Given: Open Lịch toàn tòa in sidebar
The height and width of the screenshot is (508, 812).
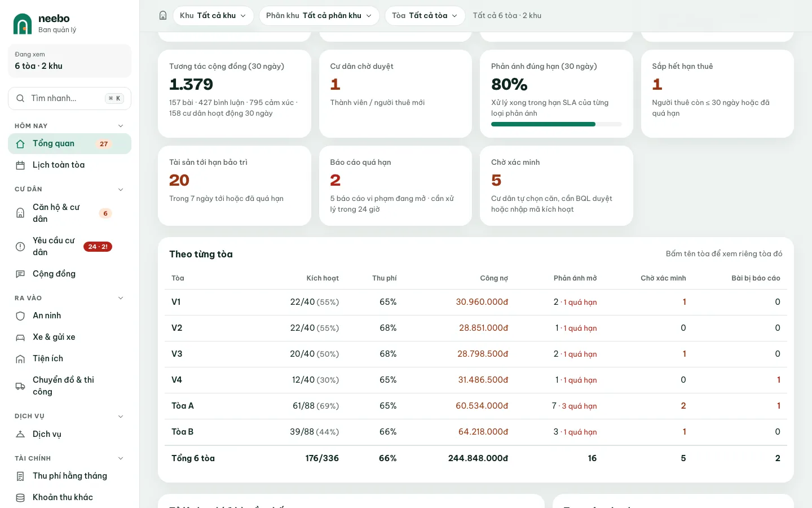Looking at the screenshot, I should tap(69, 165).
